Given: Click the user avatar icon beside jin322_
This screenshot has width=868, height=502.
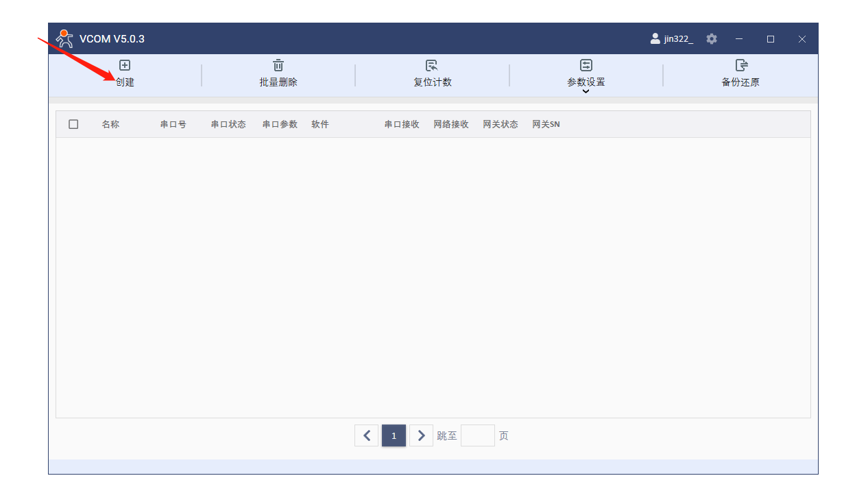Looking at the screenshot, I should point(655,39).
